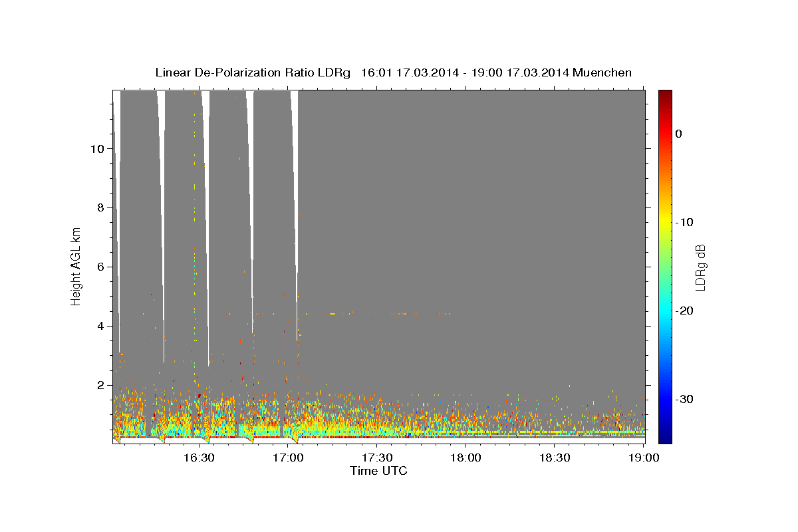Click the yellow region of colorbar
Viewport: 798px width, 532px height.
pyautogui.click(x=665, y=218)
